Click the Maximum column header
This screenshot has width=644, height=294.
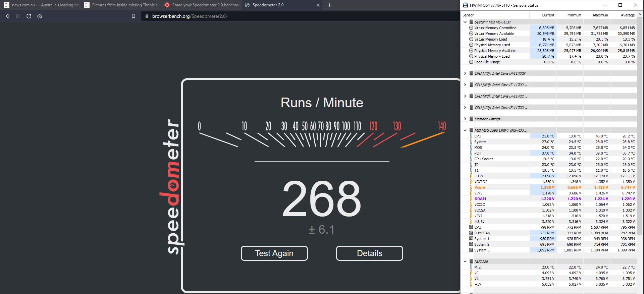(596, 15)
